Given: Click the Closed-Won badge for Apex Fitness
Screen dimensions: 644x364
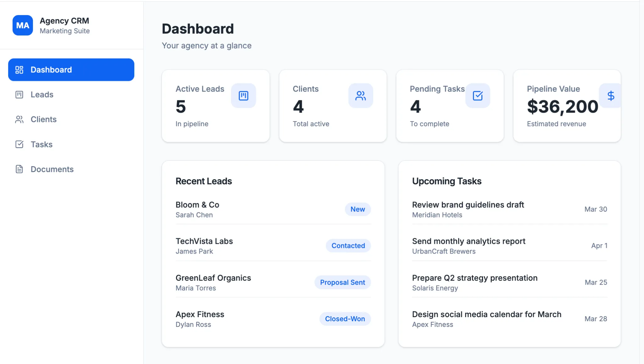Looking at the screenshot, I should pyautogui.click(x=345, y=319).
